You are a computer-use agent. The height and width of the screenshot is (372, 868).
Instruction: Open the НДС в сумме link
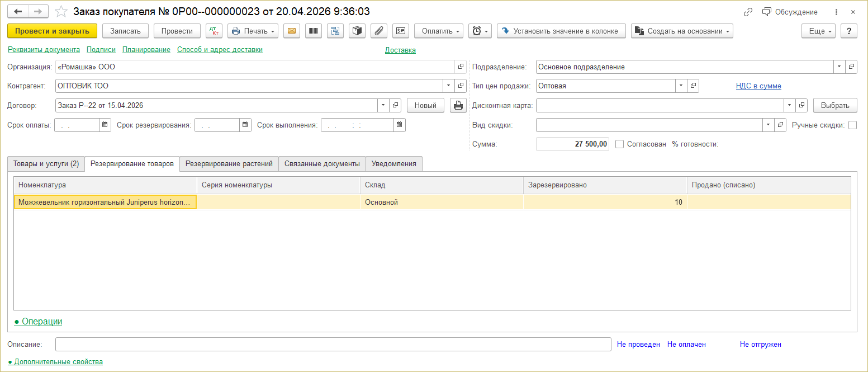[758, 86]
